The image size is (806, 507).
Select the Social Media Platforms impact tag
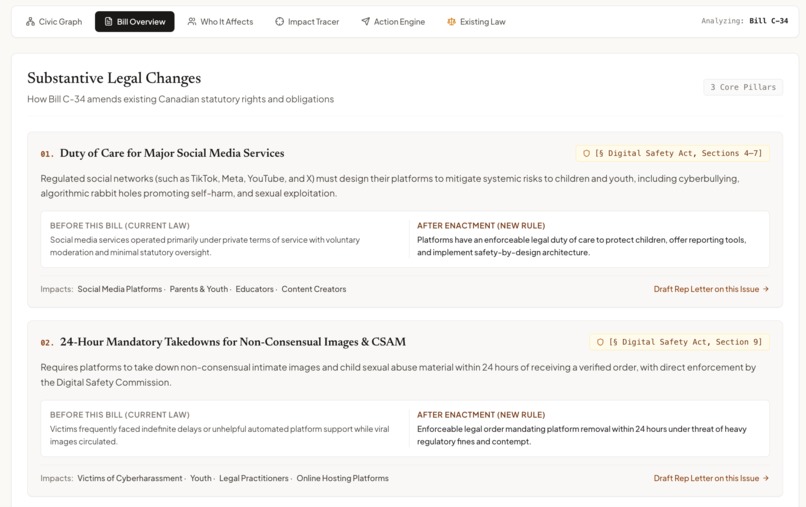click(x=120, y=289)
